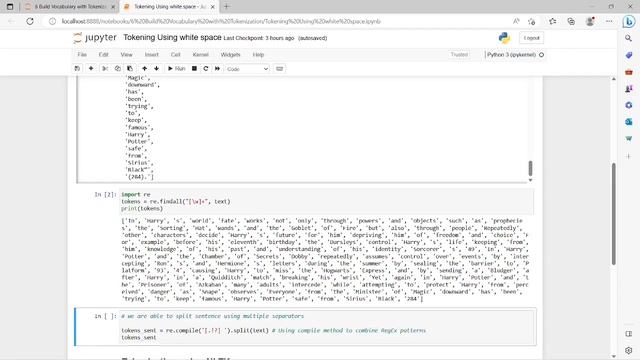Open the Cell menu

point(176,55)
